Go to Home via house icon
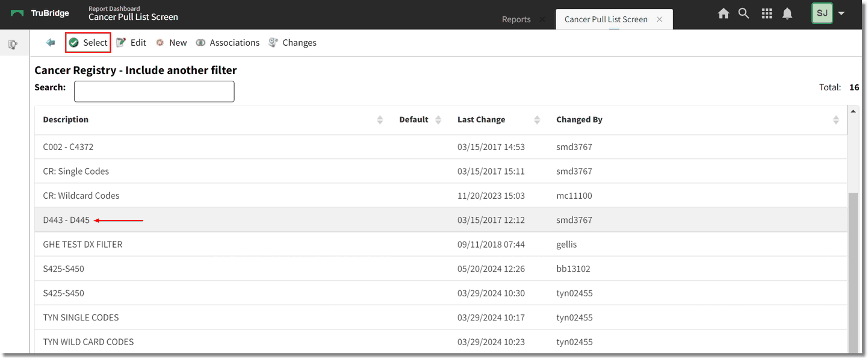 724,13
